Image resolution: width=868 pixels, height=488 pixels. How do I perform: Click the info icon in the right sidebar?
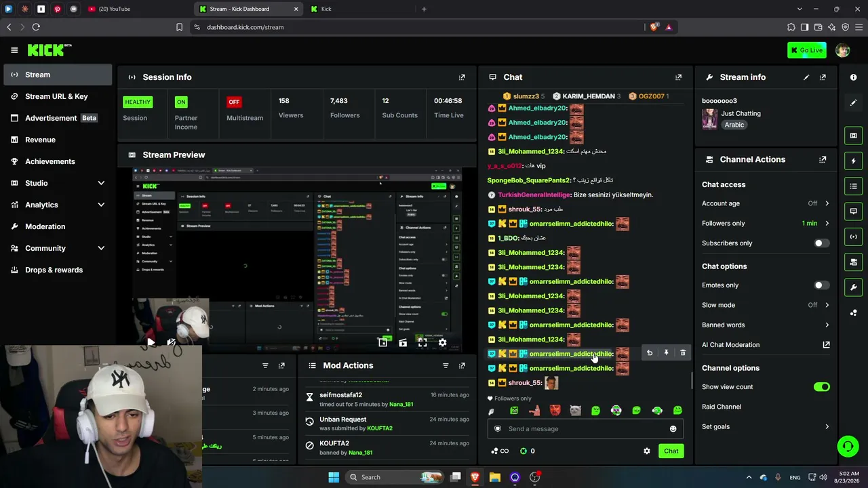click(853, 77)
